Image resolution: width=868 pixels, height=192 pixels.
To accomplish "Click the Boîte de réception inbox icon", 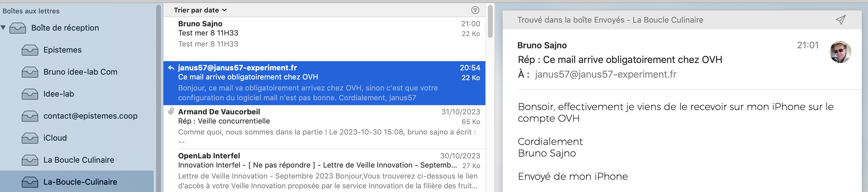I will click(x=18, y=28).
